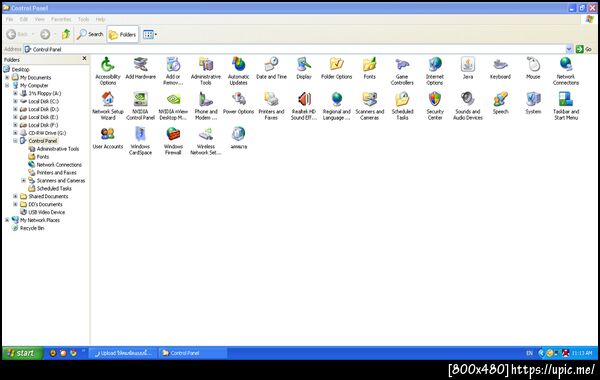Expand My Documents in folder tree
The height and width of the screenshot is (380, 600).
(7, 77)
